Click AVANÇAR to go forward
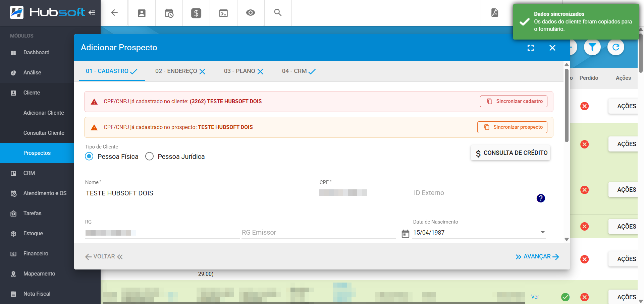This screenshot has height=304, width=644. (537, 256)
